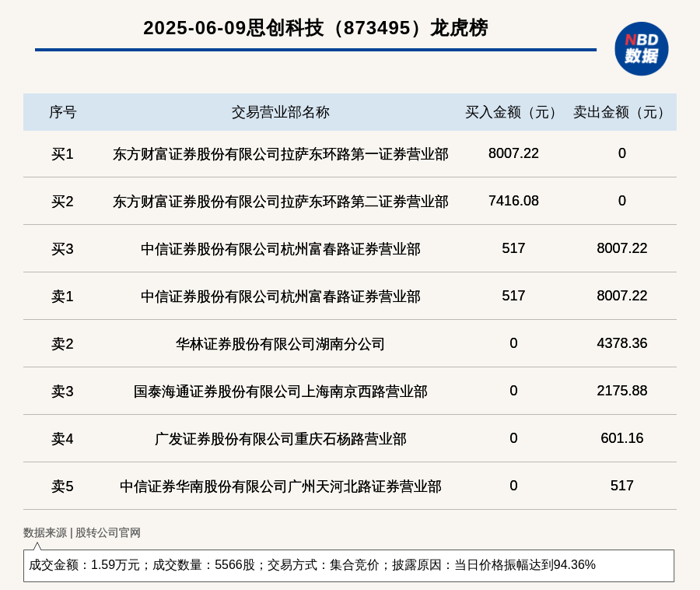
Task: Select the 卖3 row label
Action: 62,392
